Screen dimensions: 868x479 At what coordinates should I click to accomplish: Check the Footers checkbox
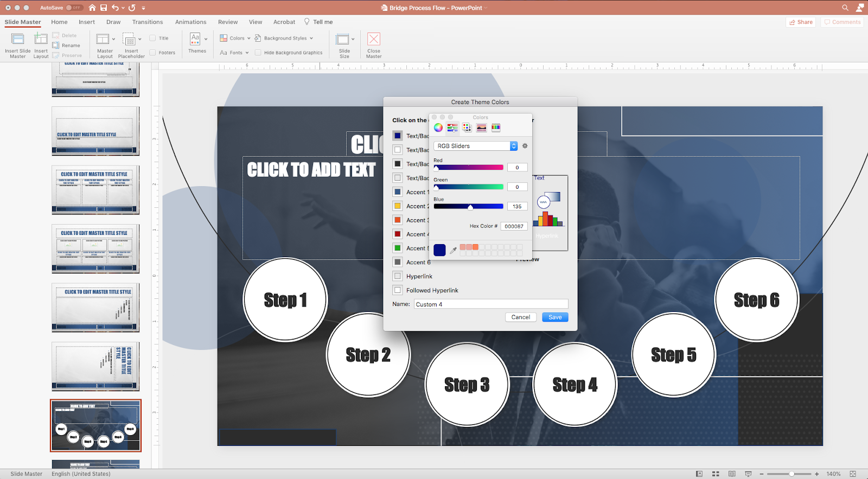(152, 53)
